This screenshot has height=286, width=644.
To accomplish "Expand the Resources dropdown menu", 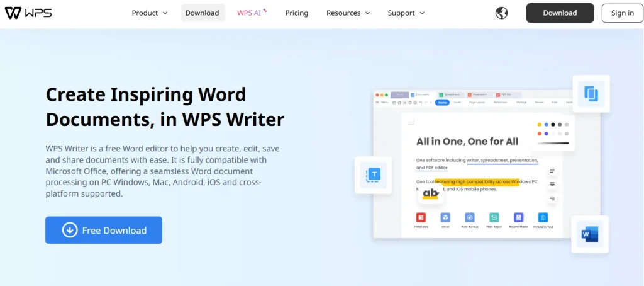I will pyautogui.click(x=348, y=13).
